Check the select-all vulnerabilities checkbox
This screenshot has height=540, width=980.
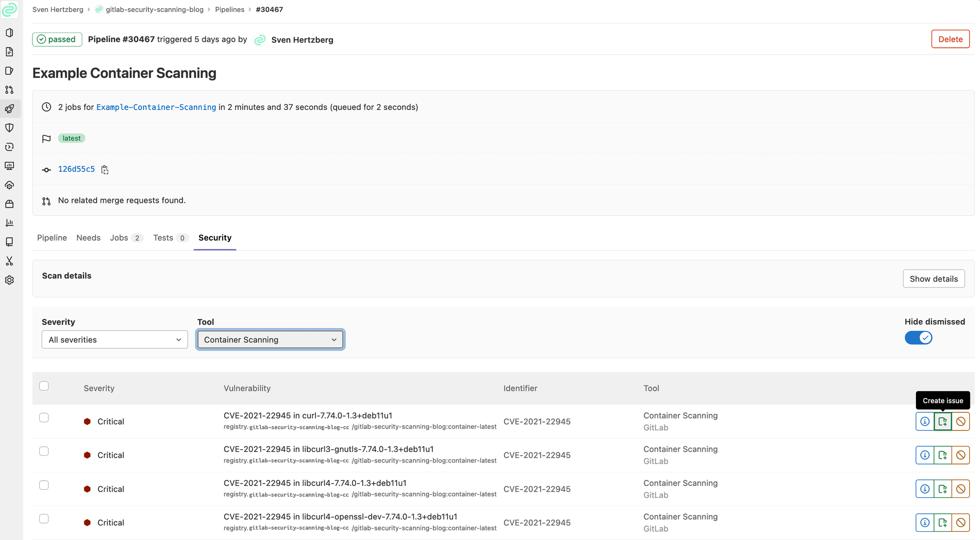pos(44,386)
